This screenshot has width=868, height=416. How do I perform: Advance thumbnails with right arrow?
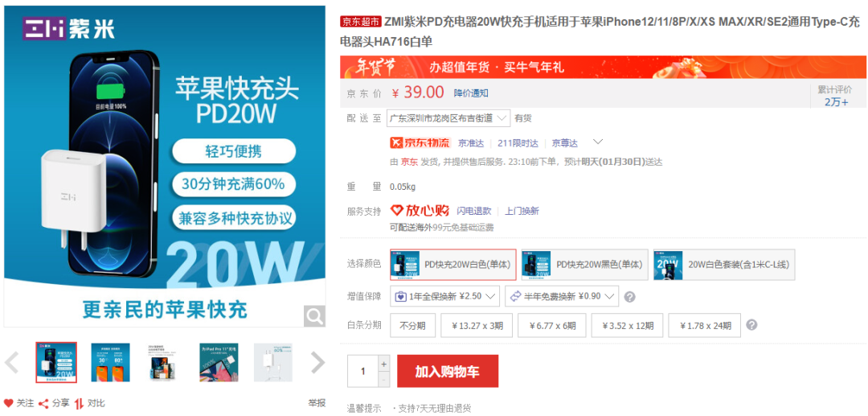coord(317,363)
